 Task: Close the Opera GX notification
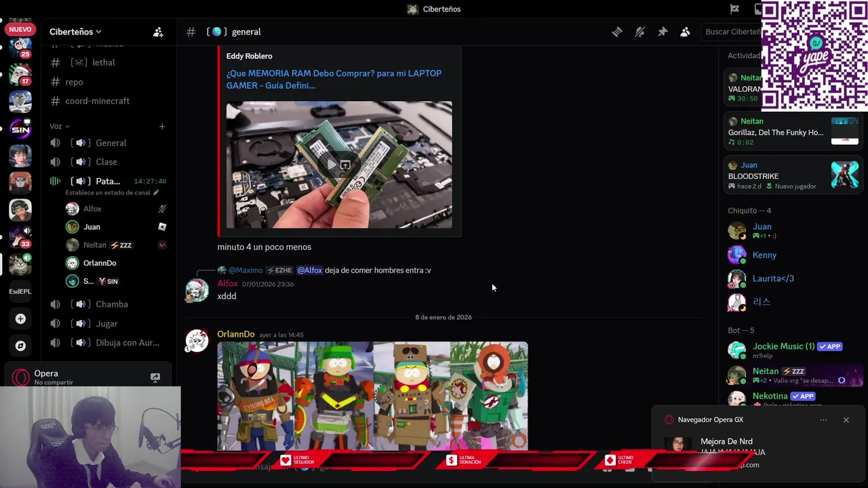click(846, 420)
